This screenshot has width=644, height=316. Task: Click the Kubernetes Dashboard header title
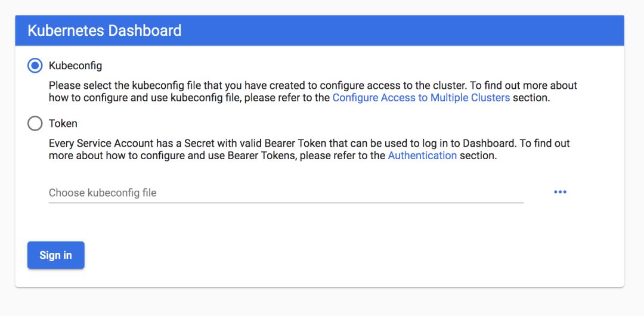click(x=104, y=30)
